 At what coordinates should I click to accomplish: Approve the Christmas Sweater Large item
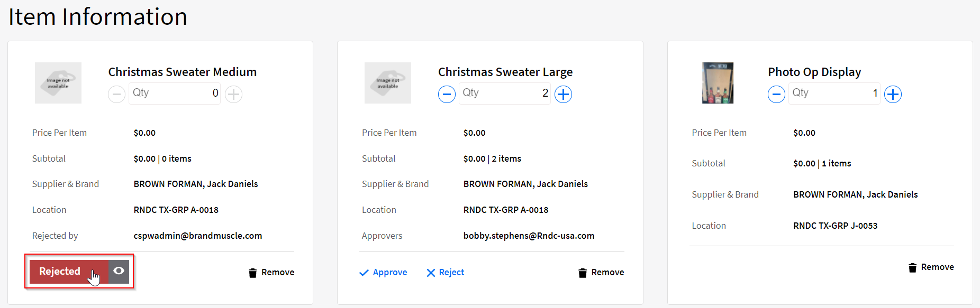[x=383, y=273]
